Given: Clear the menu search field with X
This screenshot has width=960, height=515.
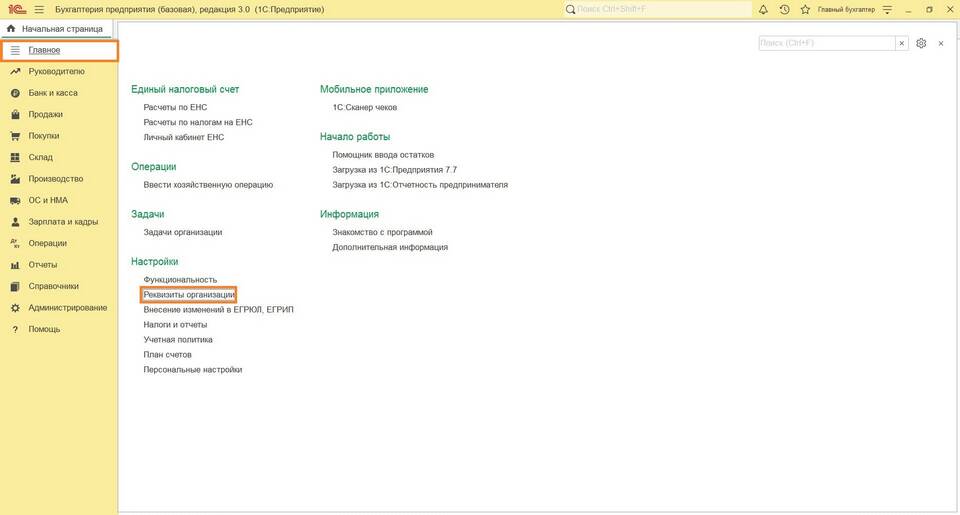Looking at the screenshot, I should pyautogui.click(x=902, y=44).
